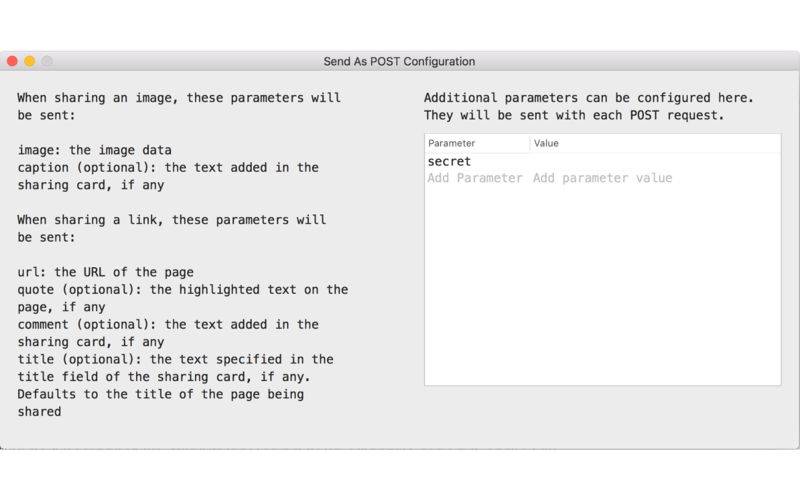
Task: Click the "Add Parameter" placeholder field
Action: pyautogui.click(x=475, y=178)
